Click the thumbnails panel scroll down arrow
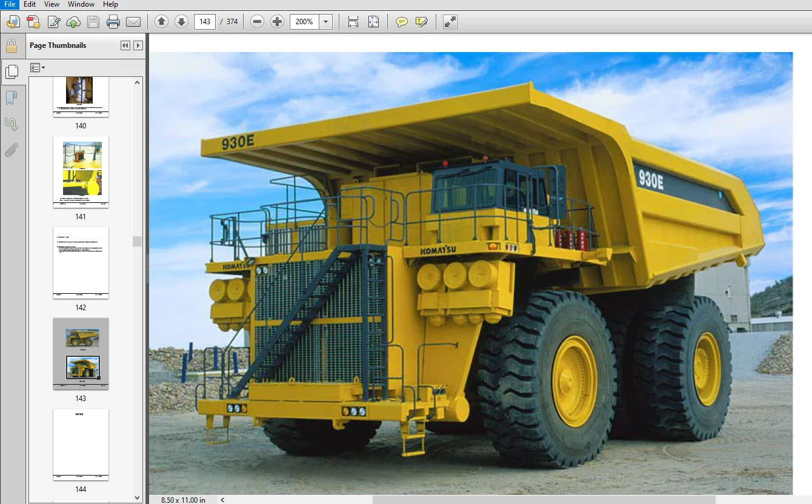This screenshot has width=812, height=504. tap(138, 497)
